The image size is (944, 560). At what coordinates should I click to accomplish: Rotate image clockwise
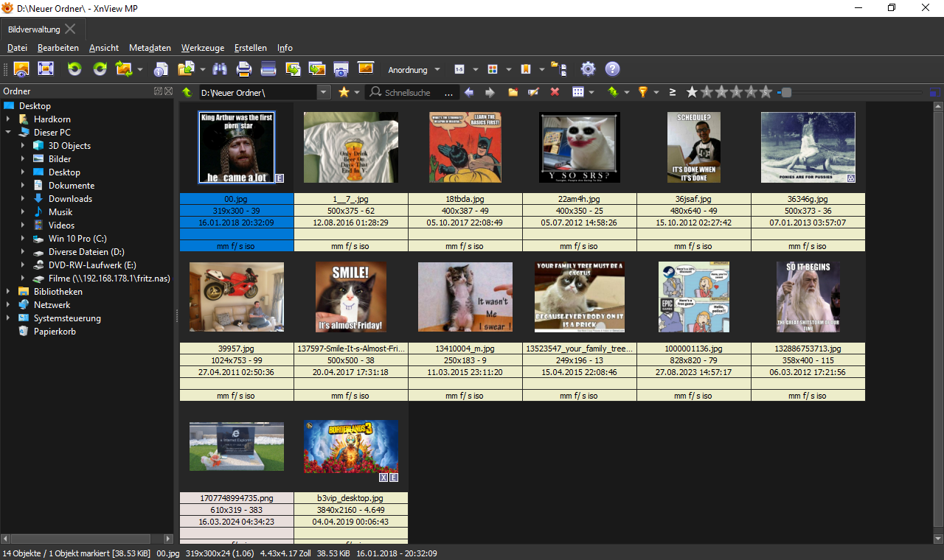[x=100, y=69]
